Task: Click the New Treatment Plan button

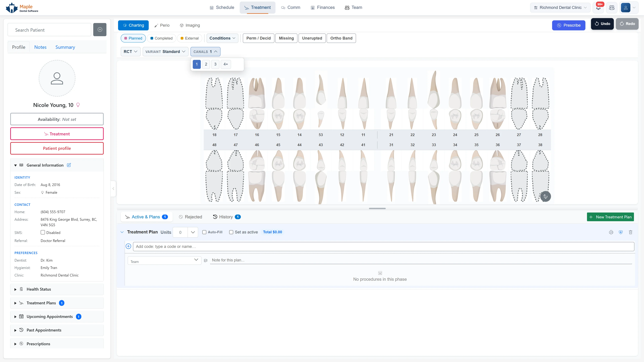Action: click(x=610, y=217)
